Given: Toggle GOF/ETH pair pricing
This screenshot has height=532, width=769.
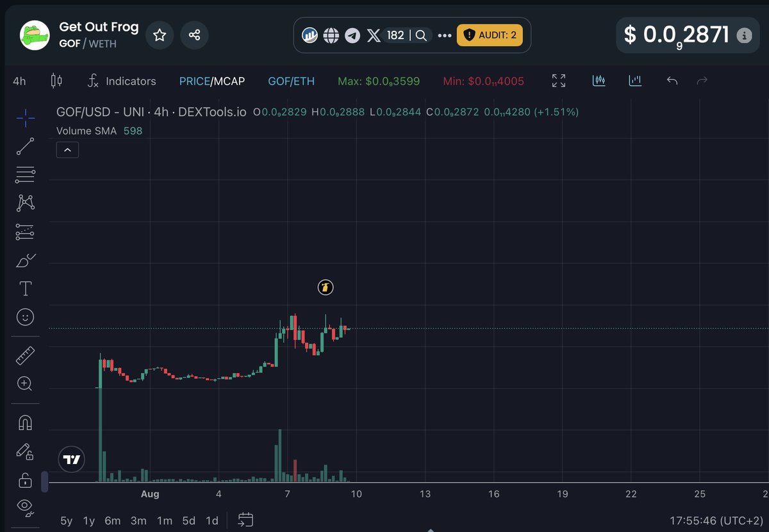Looking at the screenshot, I should coord(291,81).
